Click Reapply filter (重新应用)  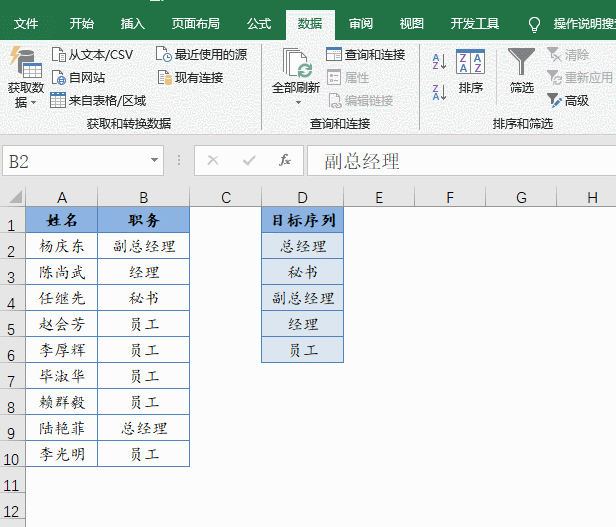pyautogui.click(x=580, y=77)
